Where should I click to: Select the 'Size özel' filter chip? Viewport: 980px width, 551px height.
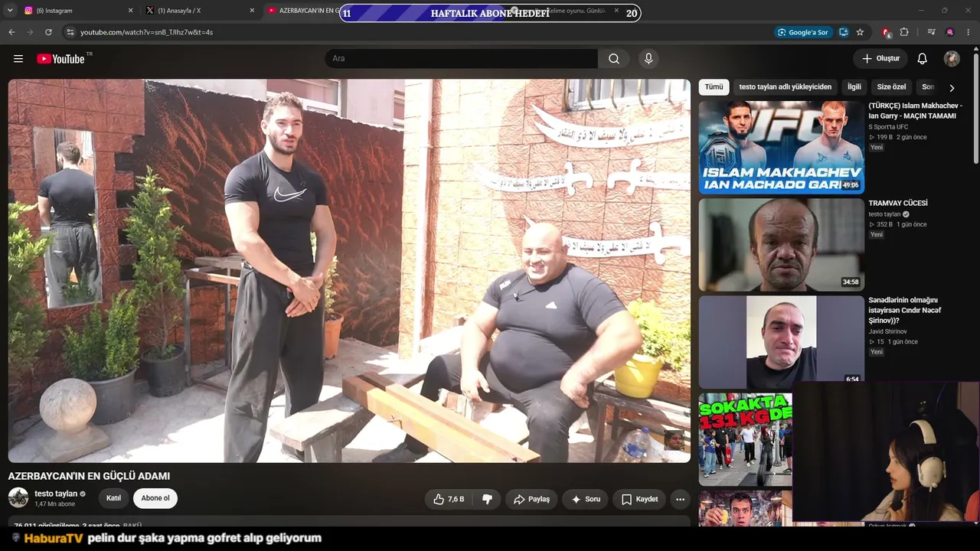point(891,87)
